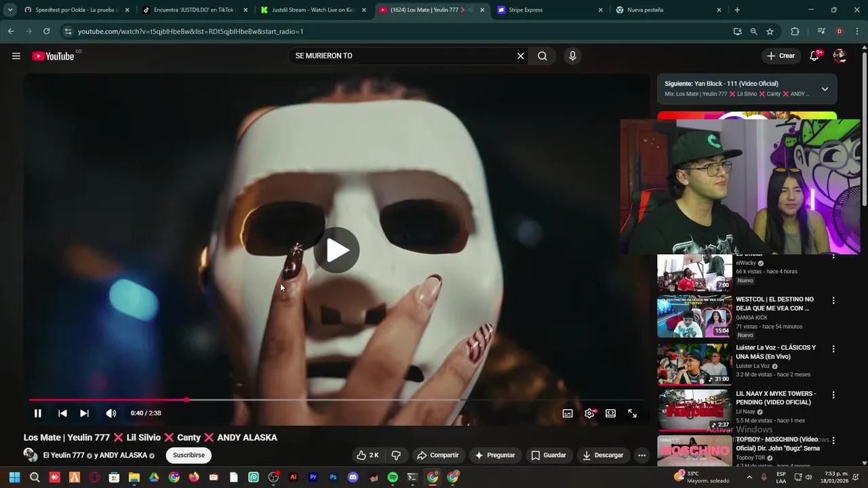Open the YouTube account avatar menu
The width and height of the screenshot is (868, 488).
coord(840,56)
